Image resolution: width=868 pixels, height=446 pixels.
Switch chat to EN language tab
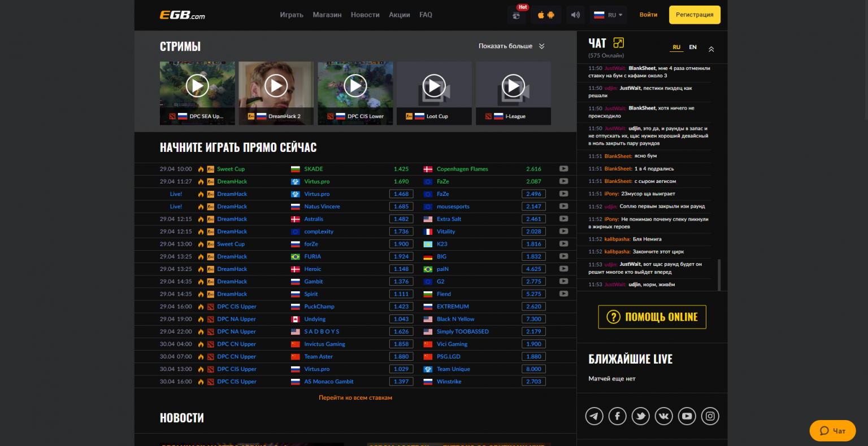(693, 47)
